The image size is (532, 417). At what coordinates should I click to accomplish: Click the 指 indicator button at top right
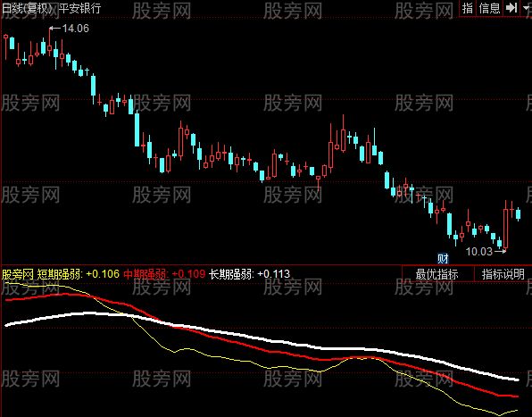coord(468,8)
